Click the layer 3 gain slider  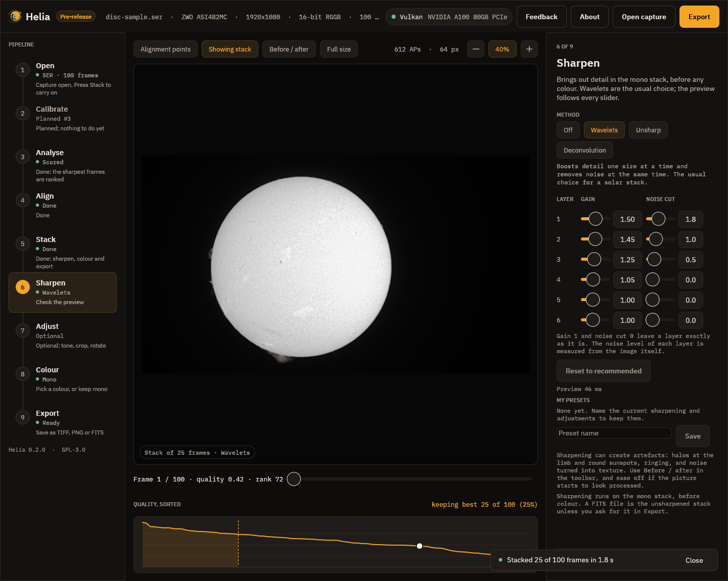click(x=595, y=259)
